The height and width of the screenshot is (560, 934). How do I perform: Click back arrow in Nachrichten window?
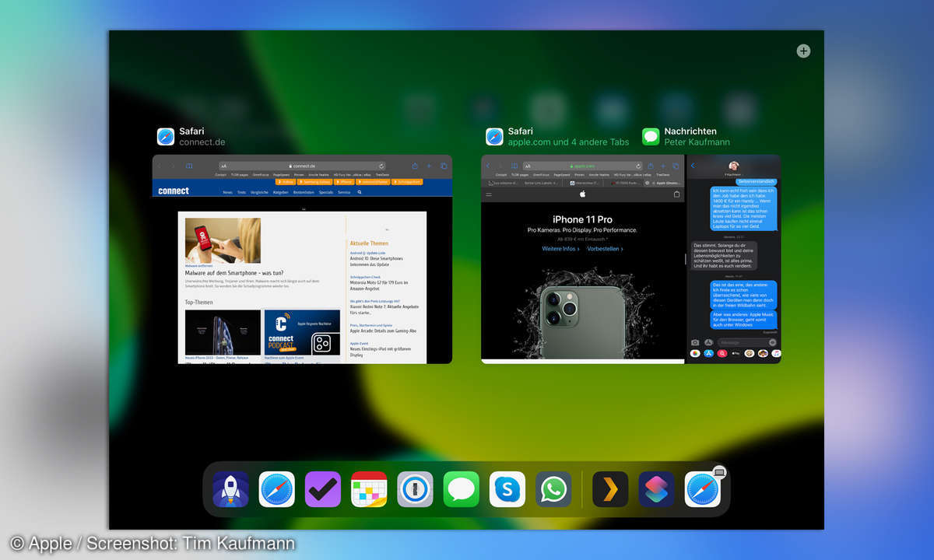693,165
